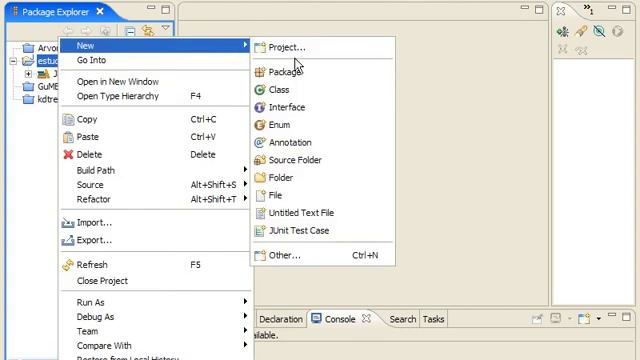
Task: Choose Project... from the New submenu
Action: click(x=322, y=48)
